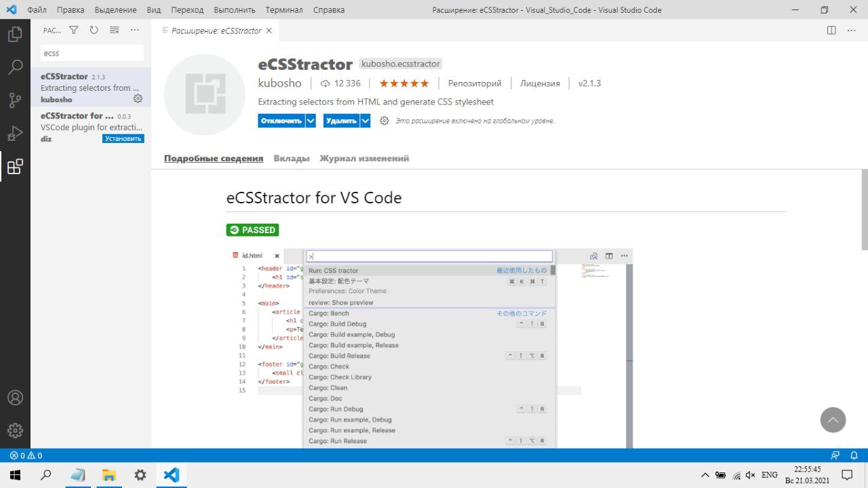Open the Справка menu
Screen dimensions: 868x488
[329, 10]
